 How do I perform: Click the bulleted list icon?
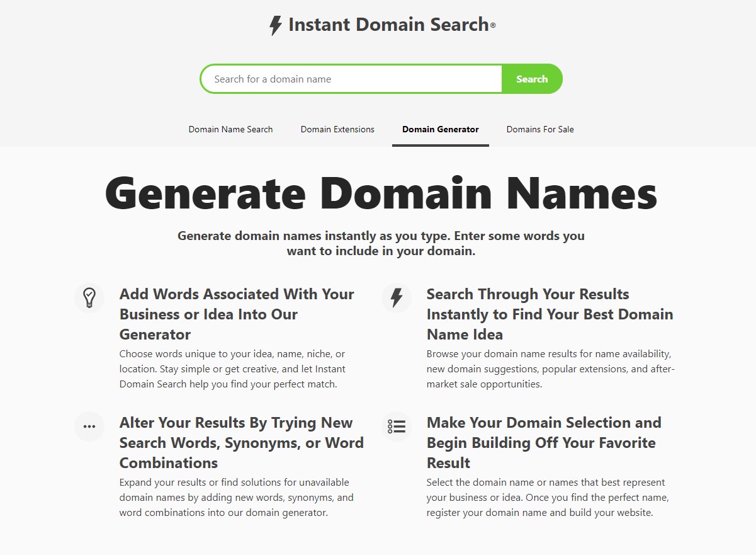[397, 426]
